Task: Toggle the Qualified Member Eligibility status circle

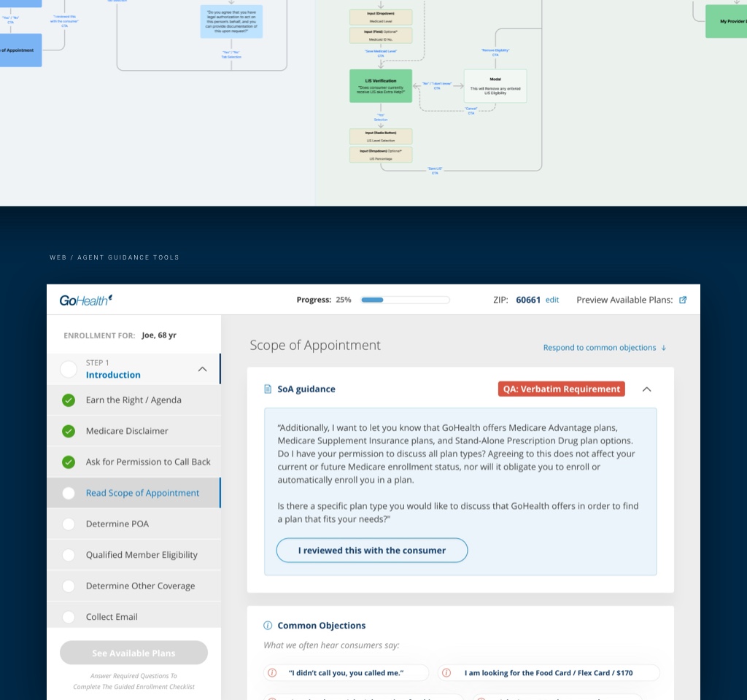Action: coord(69,555)
